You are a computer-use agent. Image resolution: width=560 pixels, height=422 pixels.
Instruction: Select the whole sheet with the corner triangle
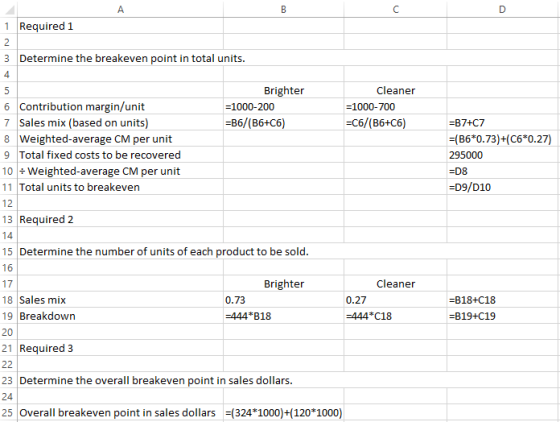(9, 10)
